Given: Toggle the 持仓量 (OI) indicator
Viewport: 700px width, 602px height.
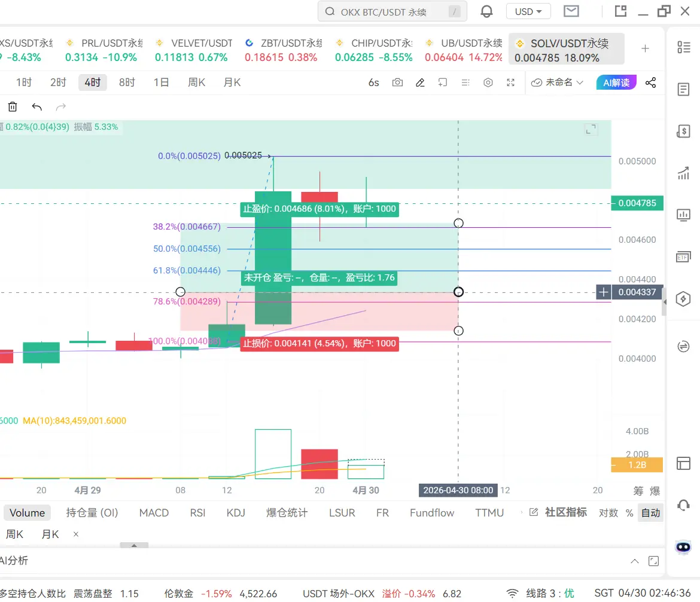Looking at the screenshot, I should click(92, 513).
